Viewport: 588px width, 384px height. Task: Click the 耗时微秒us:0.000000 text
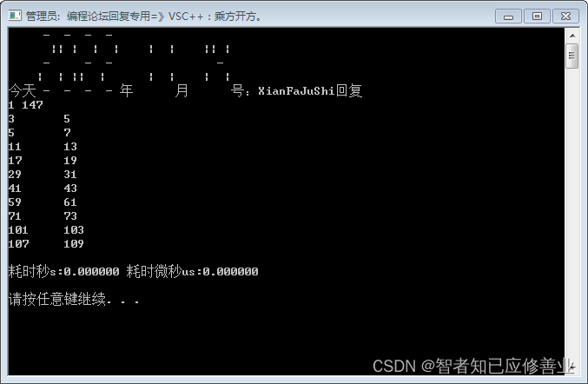[x=192, y=271]
